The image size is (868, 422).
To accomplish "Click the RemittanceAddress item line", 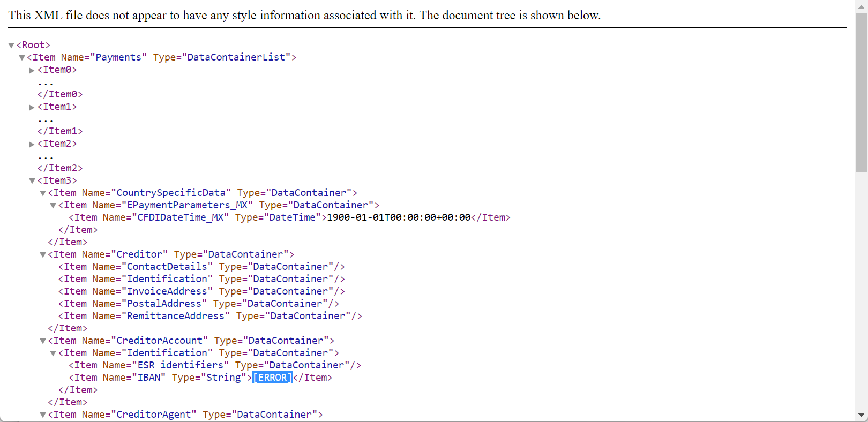I will click(210, 316).
